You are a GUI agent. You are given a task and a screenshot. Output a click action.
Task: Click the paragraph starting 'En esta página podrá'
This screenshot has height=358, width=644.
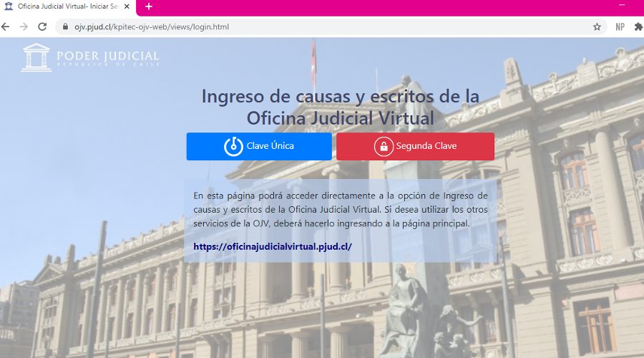coord(341,210)
